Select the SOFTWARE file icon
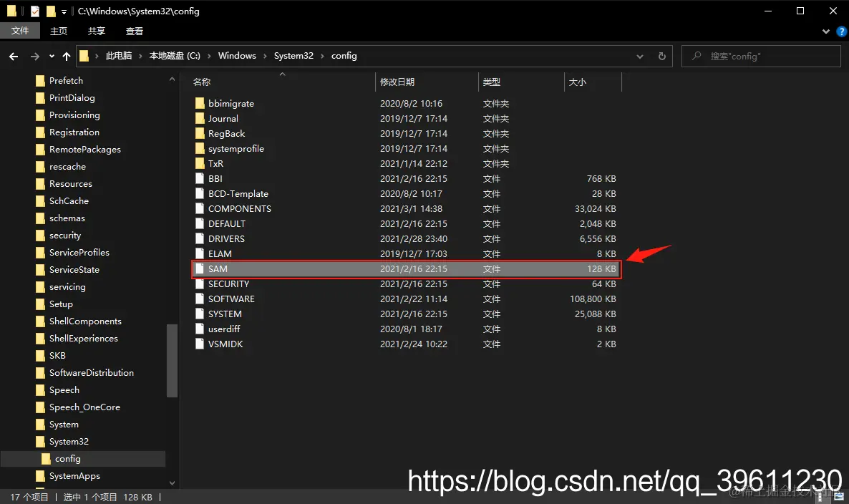849x504 pixels. click(200, 299)
